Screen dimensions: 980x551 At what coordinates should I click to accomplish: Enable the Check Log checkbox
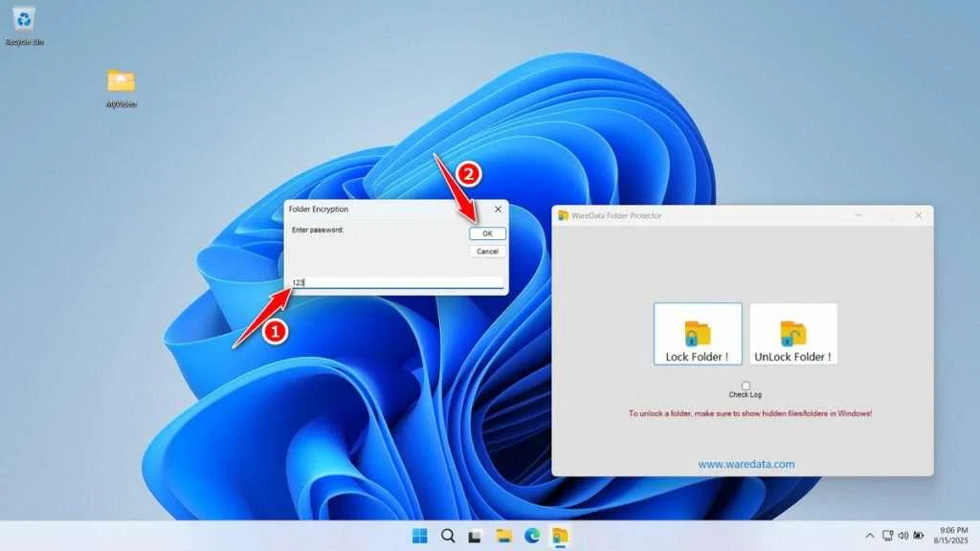[745, 385]
